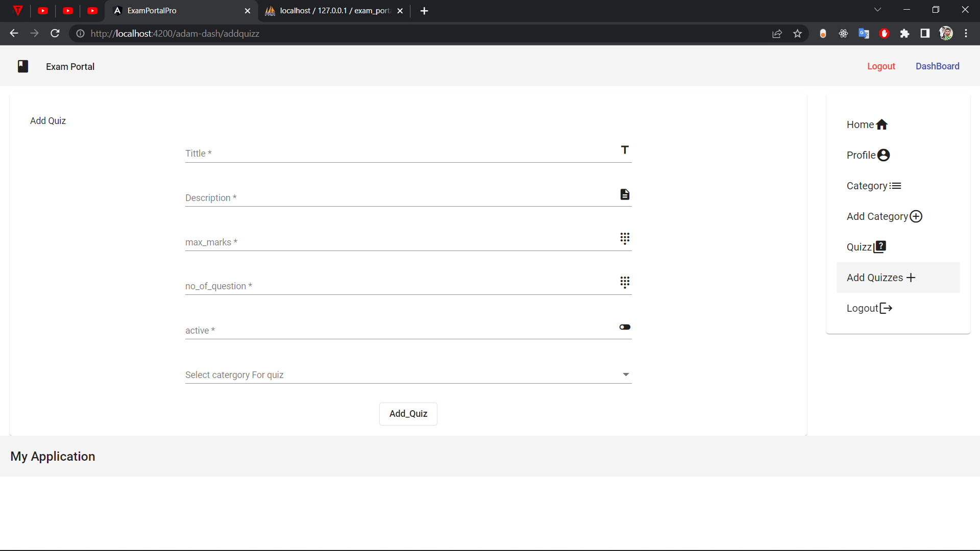Select Add Quizzes in the sidebar

point(881,278)
